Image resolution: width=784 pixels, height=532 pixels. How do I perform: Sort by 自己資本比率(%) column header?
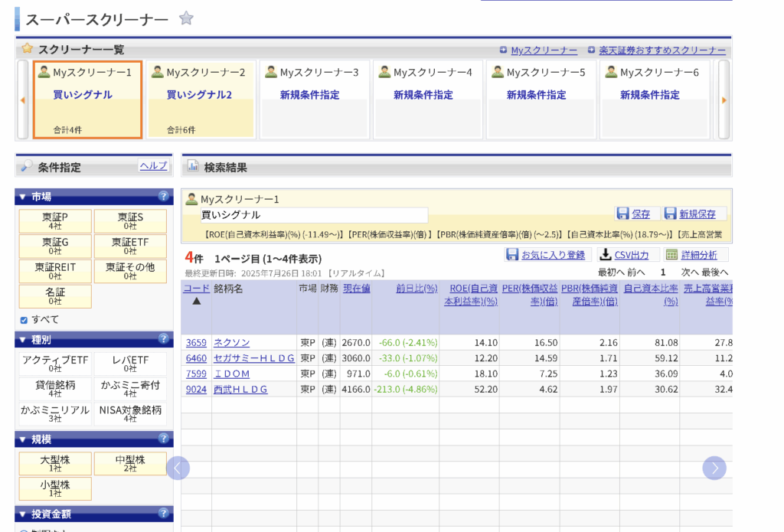[651, 295]
